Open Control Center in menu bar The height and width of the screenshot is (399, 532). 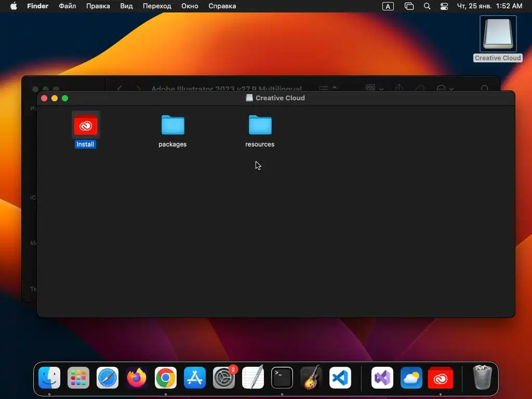pos(444,6)
